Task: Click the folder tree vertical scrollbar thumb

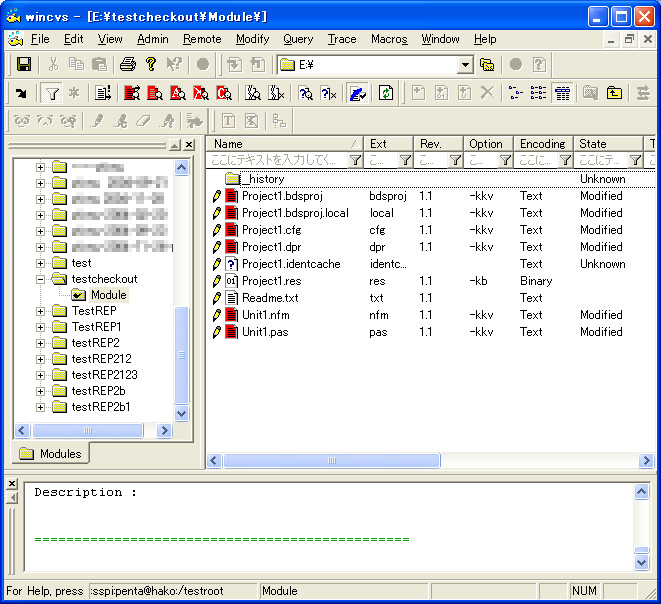Action: tap(181, 355)
